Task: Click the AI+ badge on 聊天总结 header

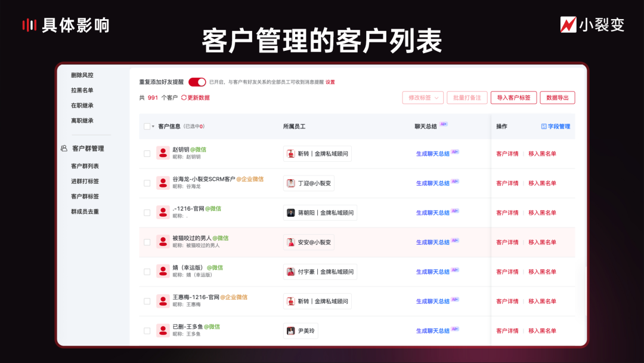Action: click(x=444, y=124)
